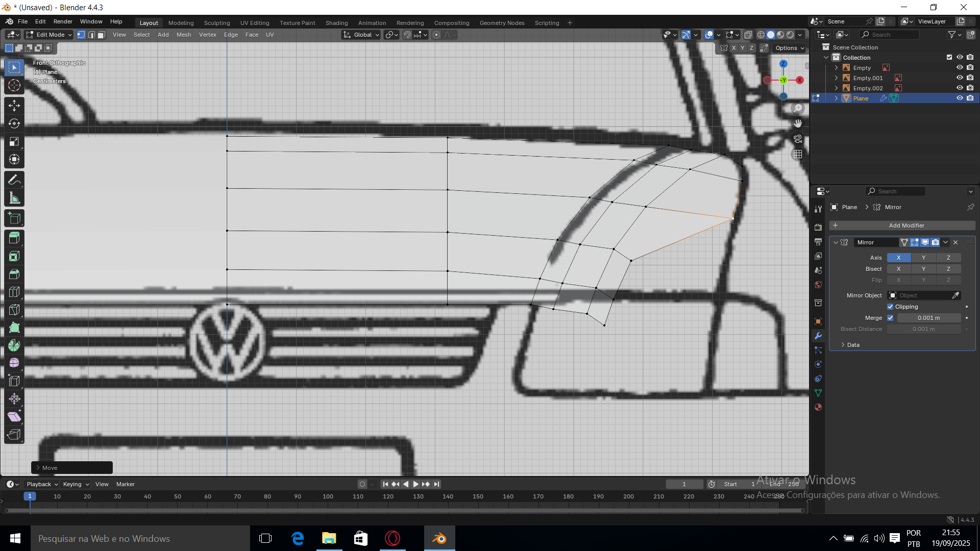The width and height of the screenshot is (980, 551).
Task: Open the Mesh menu
Action: tap(184, 35)
